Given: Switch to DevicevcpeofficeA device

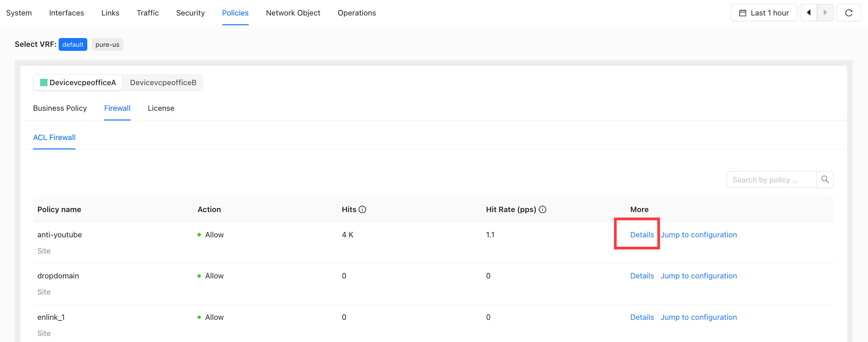Looking at the screenshot, I should click(78, 82).
